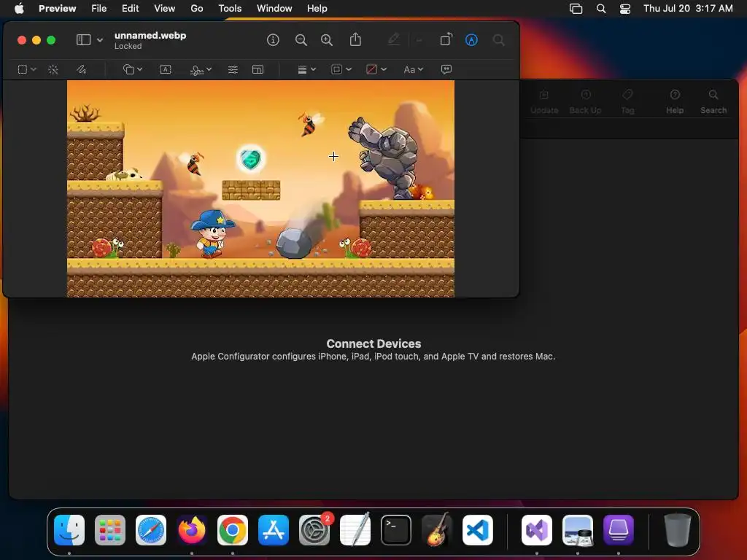The width and height of the screenshot is (747, 560).
Task: Insert a Text box
Action: pyautogui.click(x=166, y=69)
